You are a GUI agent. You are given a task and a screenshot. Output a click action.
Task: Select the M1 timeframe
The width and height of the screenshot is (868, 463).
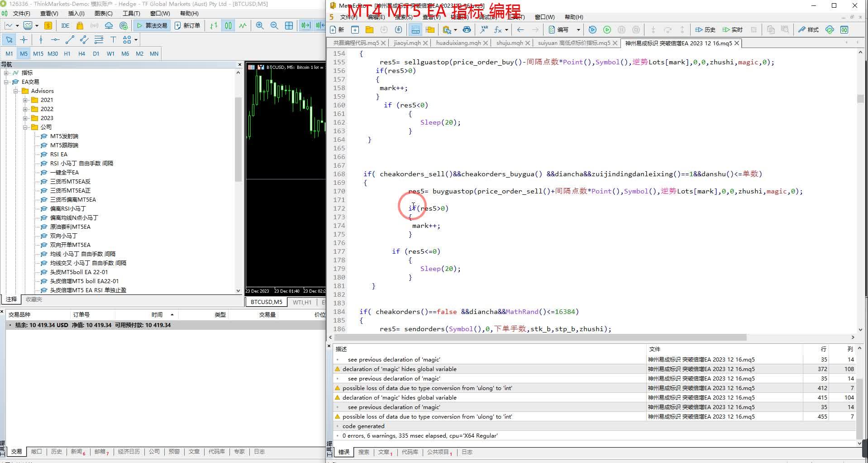click(9, 53)
